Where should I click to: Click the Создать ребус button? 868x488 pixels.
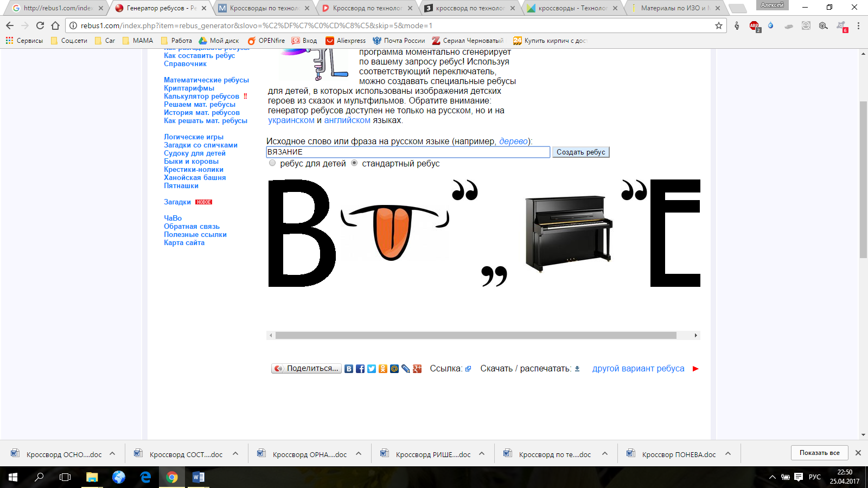pyautogui.click(x=580, y=152)
